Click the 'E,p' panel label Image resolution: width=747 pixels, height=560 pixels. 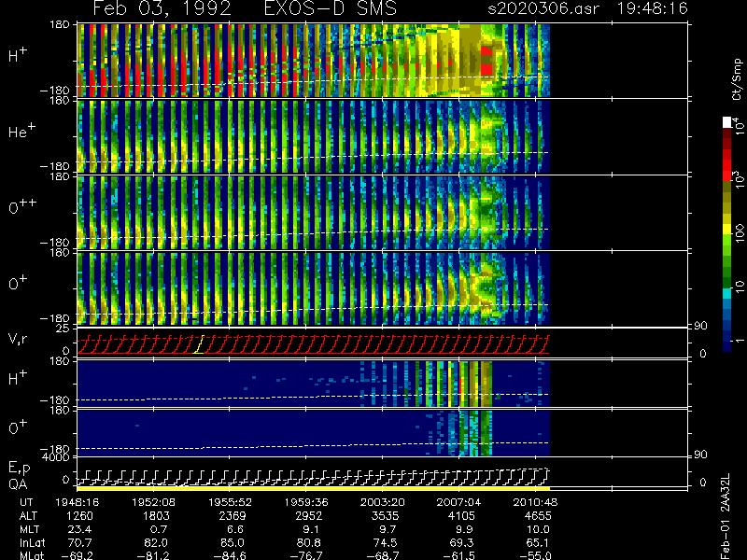tap(19, 469)
